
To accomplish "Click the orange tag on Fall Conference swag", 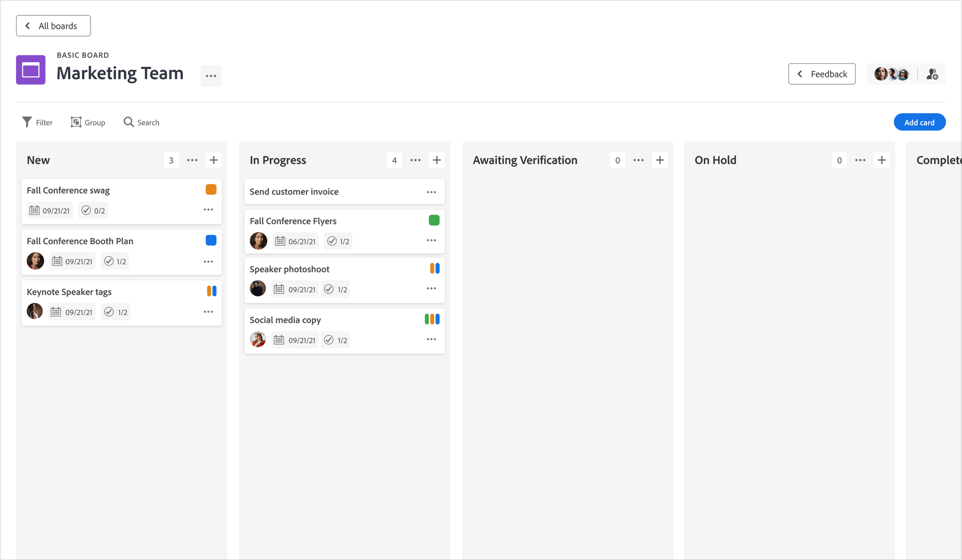I will [x=211, y=189].
